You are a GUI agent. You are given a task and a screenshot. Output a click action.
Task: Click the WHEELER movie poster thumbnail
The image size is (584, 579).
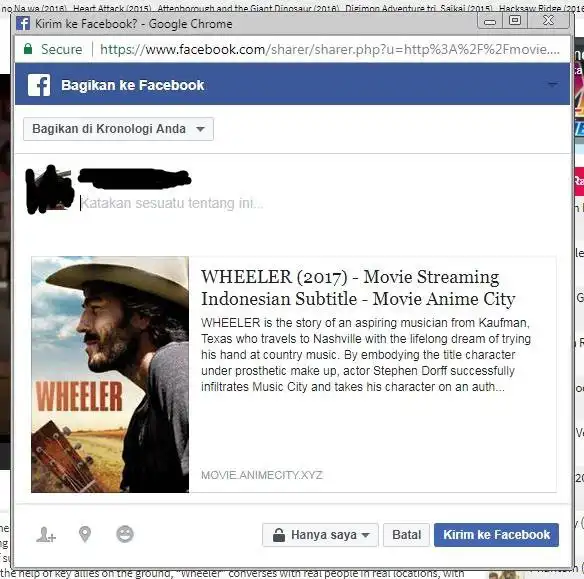click(x=110, y=374)
